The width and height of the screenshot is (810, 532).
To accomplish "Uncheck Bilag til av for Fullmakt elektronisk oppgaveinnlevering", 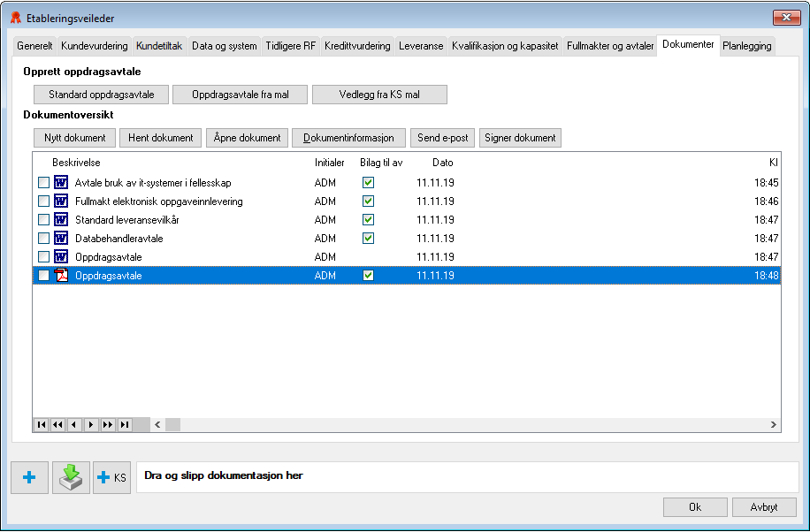I will click(369, 201).
